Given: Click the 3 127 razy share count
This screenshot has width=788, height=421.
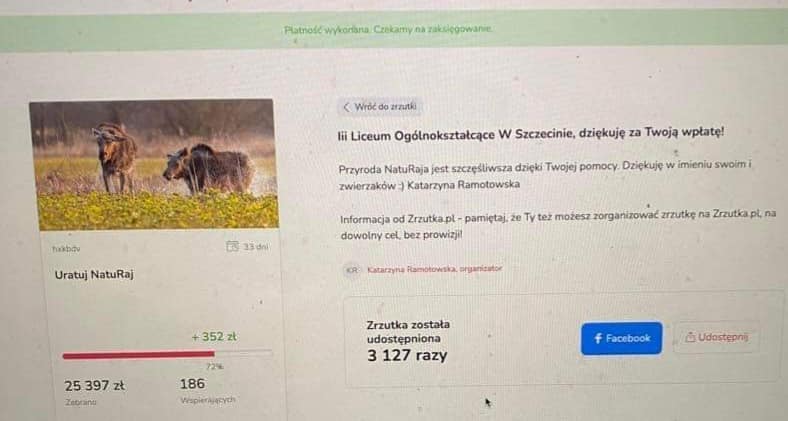Looking at the screenshot, I should pos(407,356).
